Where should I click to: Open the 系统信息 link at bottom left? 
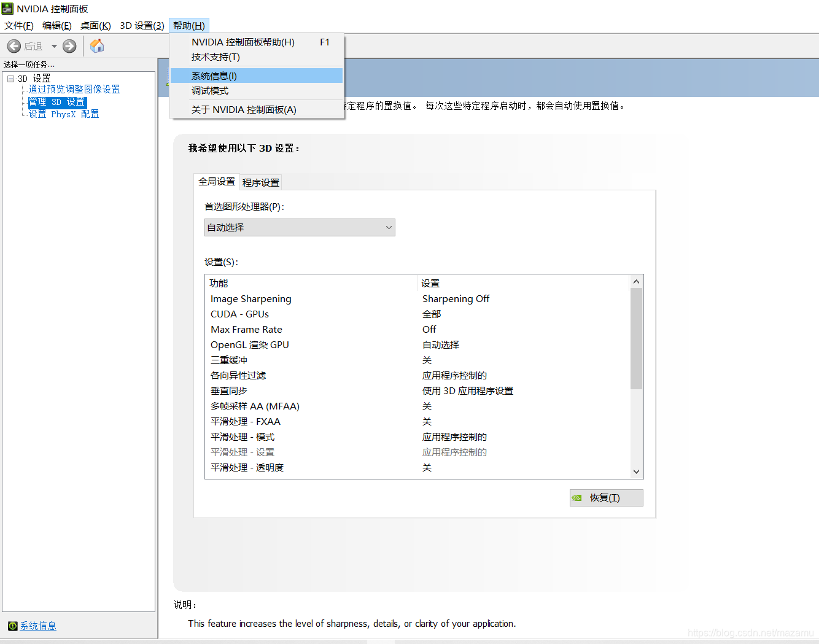pyautogui.click(x=38, y=626)
